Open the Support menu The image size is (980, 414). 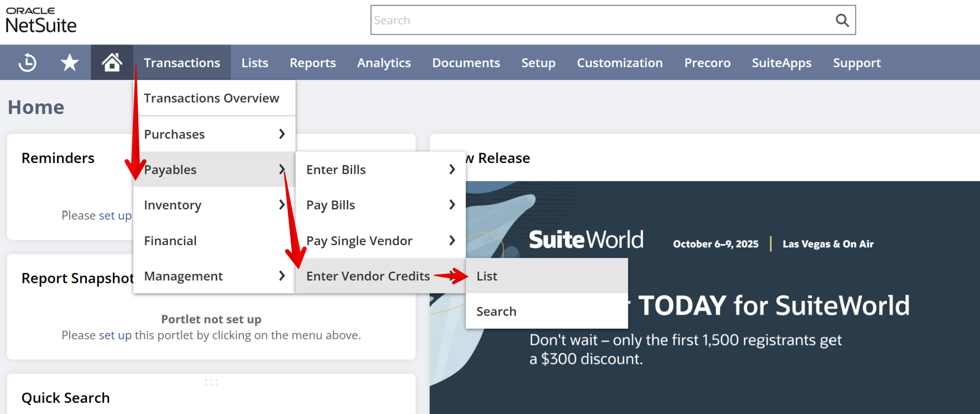857,62
